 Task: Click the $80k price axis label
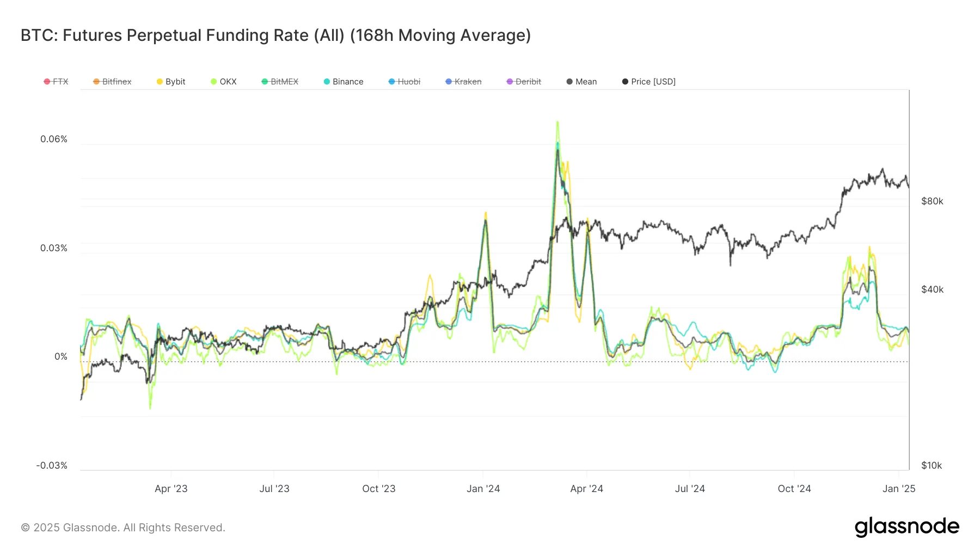(932, 201)
